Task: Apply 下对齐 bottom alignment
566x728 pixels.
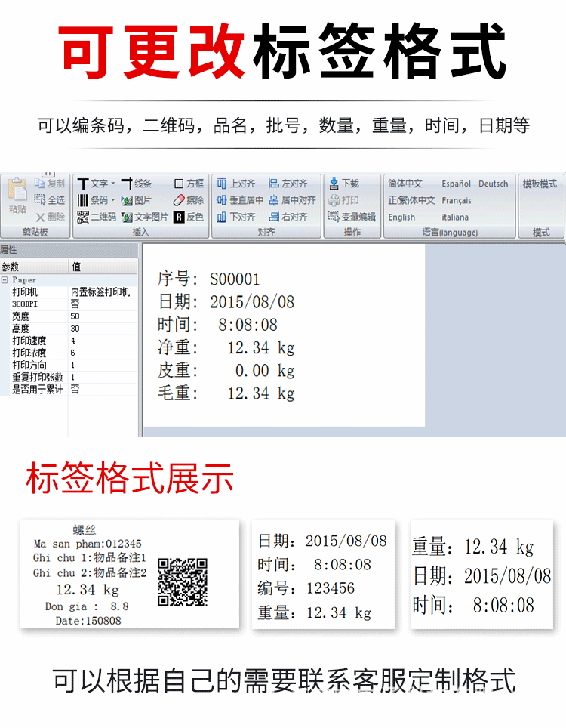Action: point(236,217)
